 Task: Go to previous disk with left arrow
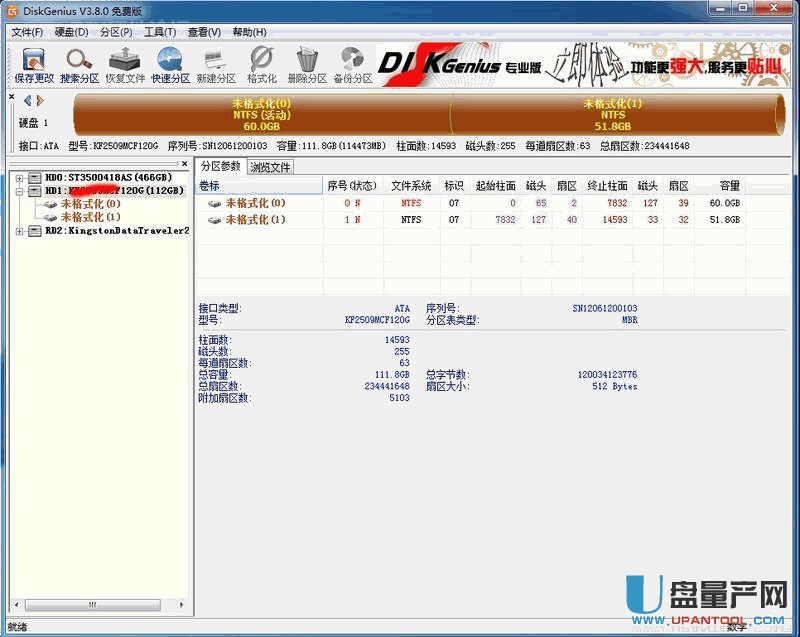[x=27, y=100]
